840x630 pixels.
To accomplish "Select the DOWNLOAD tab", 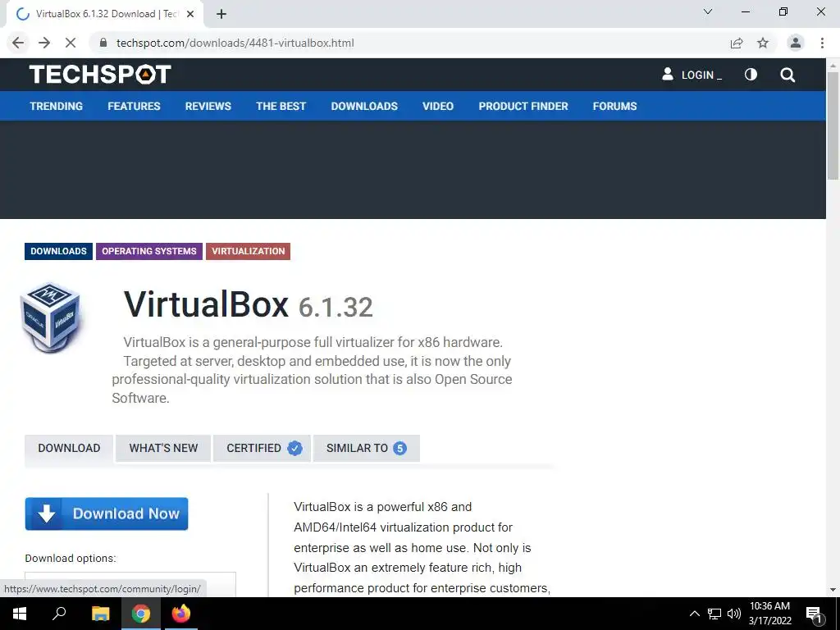I will (x=69, y=448).
